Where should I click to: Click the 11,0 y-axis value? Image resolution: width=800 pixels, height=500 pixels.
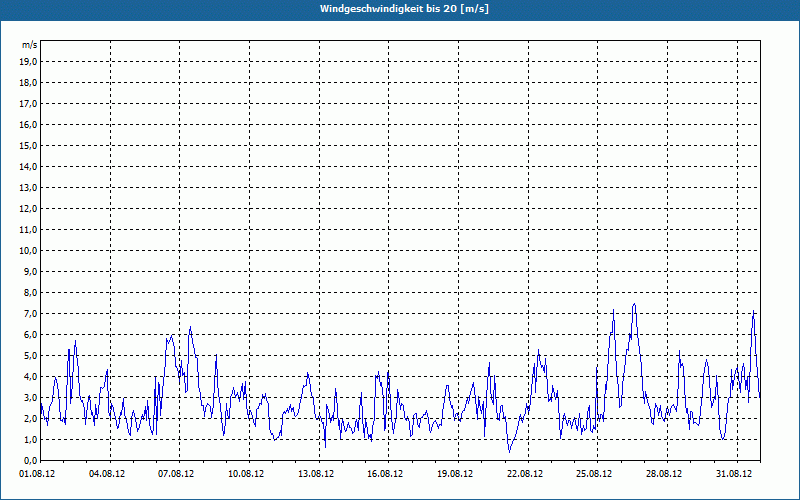tap(28, 230)
